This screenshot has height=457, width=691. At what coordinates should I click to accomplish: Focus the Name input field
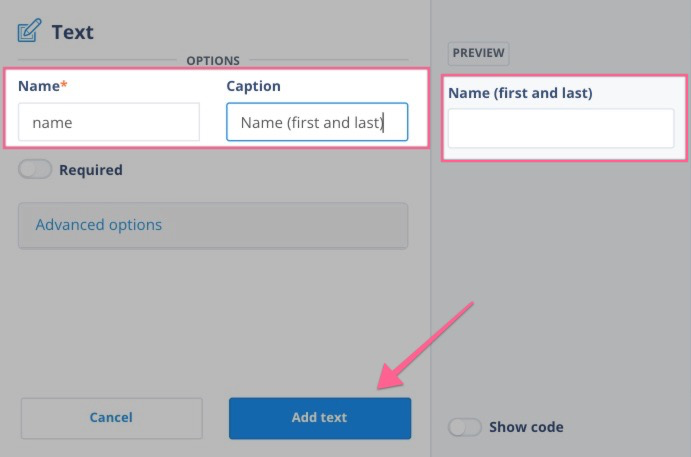tap(109, 122)
